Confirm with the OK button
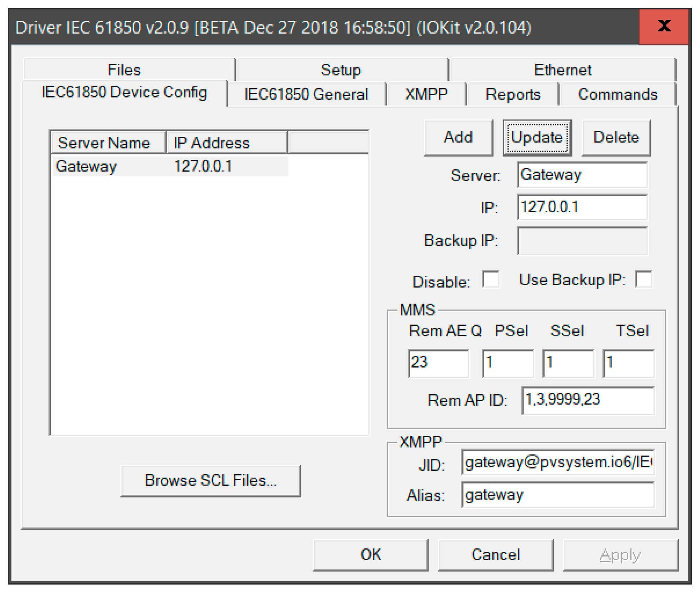Screen dimensions: 700x593 pyautogui.click(x=370, y=554)
